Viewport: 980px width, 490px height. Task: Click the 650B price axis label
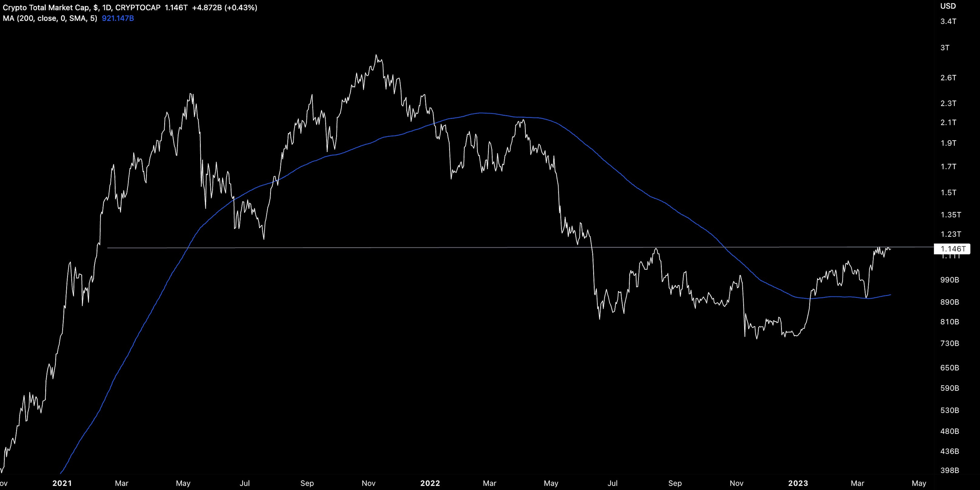pos(950,367)
